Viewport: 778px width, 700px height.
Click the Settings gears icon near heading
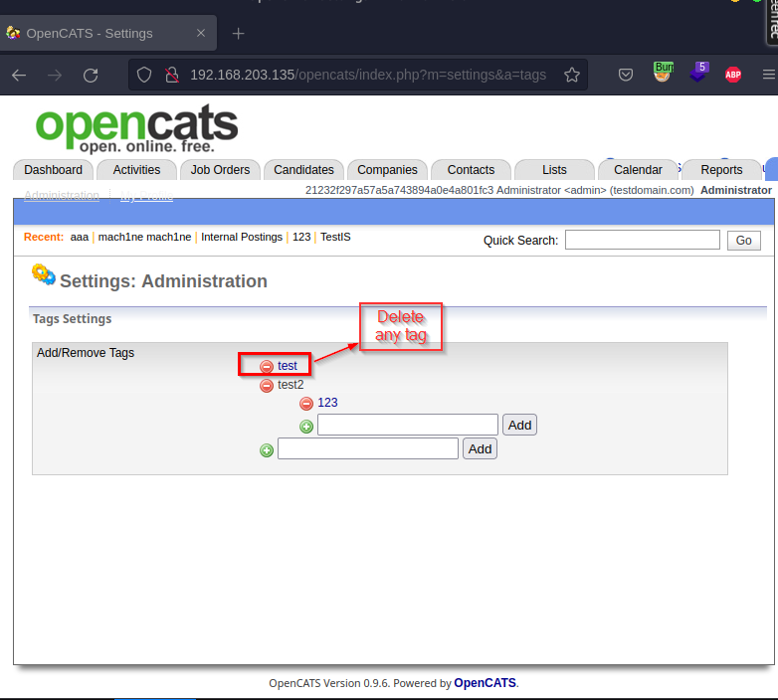pos(44,274)
